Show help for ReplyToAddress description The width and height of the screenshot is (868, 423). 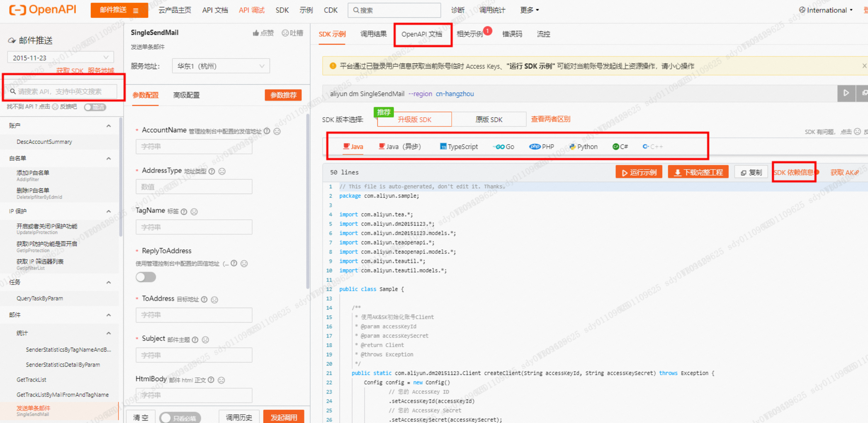click(x=234, y=263)
